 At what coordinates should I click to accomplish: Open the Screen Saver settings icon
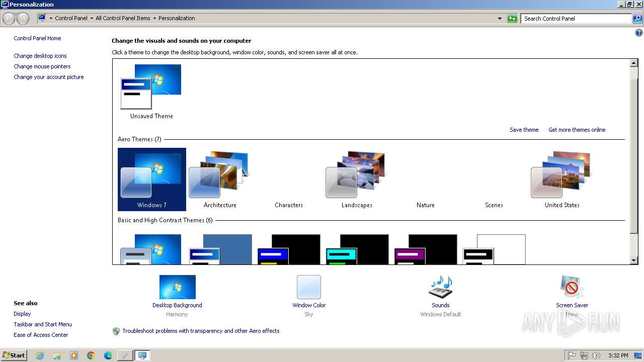[572, 287]
